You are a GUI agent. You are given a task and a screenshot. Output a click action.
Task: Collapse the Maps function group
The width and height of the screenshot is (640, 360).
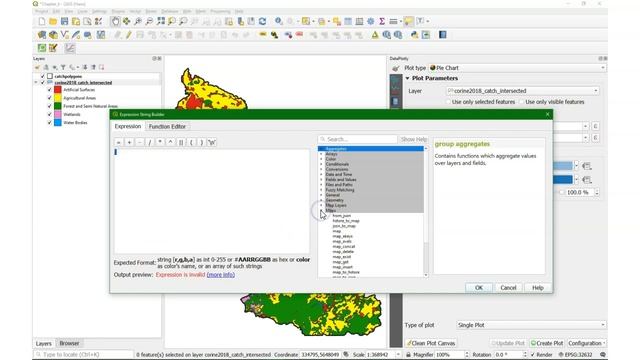[321, 211]
